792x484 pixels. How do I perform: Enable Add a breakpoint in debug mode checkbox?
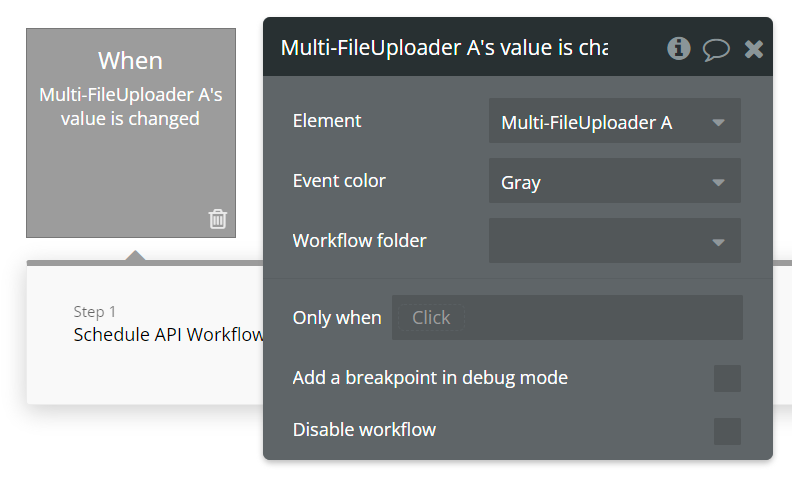tap(727, 378)
